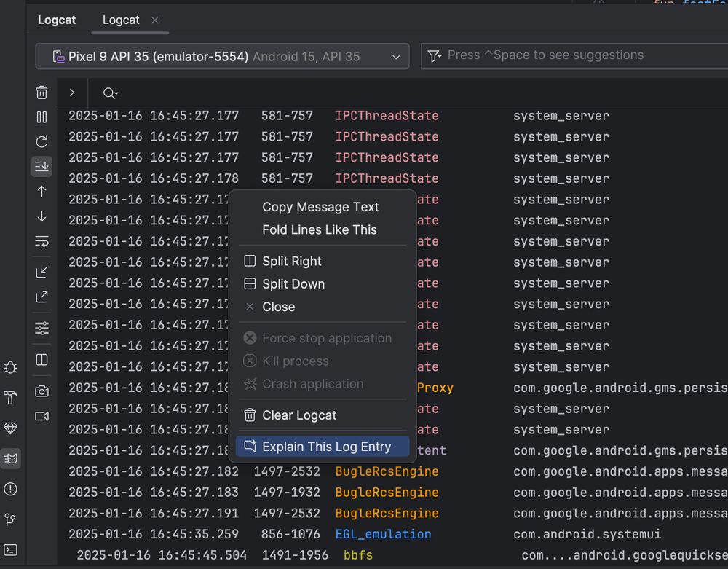Open the Pixel 9 API 35 device dropdown
This screenshot has width=728, height=569.
tap(222, 56)
